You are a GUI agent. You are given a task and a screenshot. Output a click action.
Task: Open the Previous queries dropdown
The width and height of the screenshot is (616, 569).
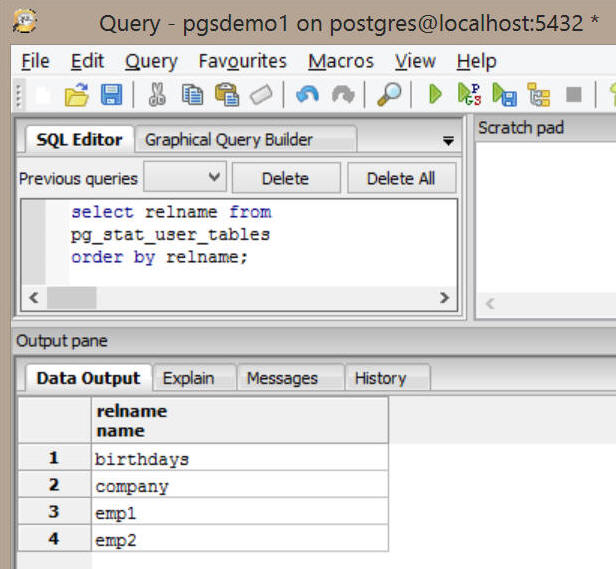[185, 178]
